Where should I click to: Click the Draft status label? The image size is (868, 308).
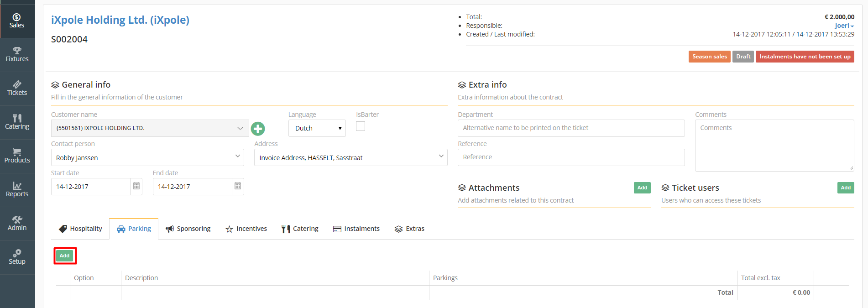743,57
